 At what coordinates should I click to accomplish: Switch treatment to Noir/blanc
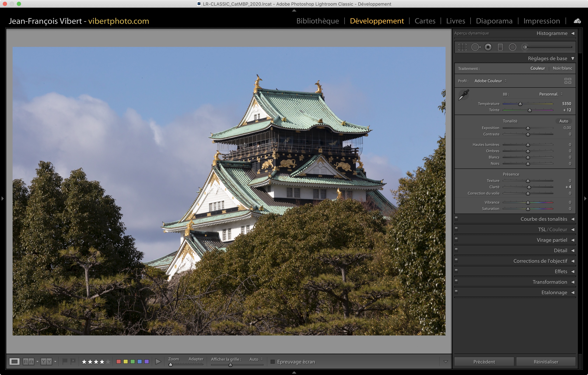click(562, 68)
